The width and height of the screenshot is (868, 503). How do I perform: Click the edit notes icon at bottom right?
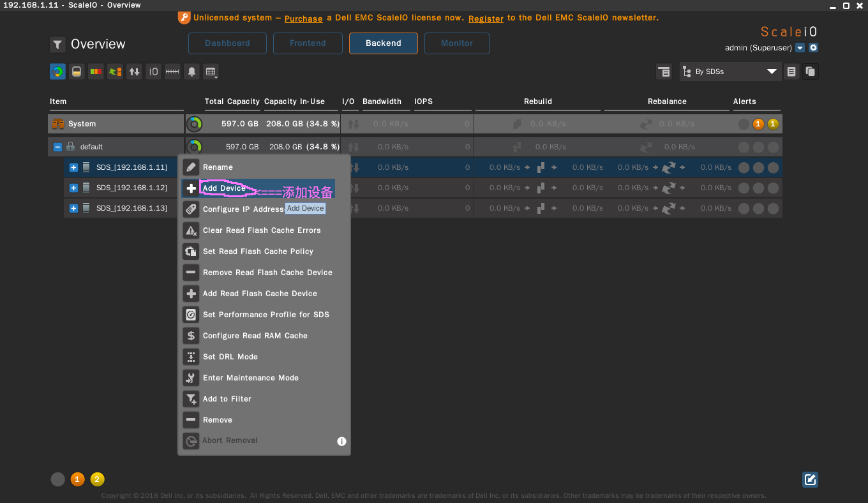[x=811, y=480]
